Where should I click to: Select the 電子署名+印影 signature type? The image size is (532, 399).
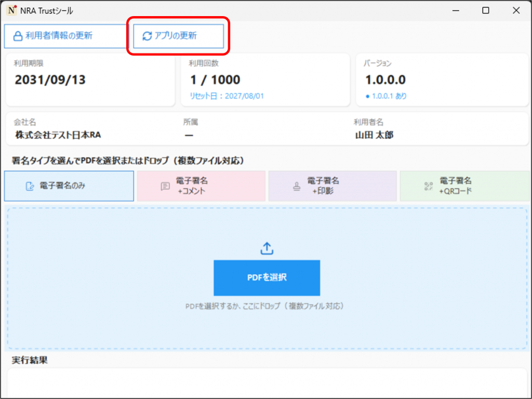tap(332, 186)
